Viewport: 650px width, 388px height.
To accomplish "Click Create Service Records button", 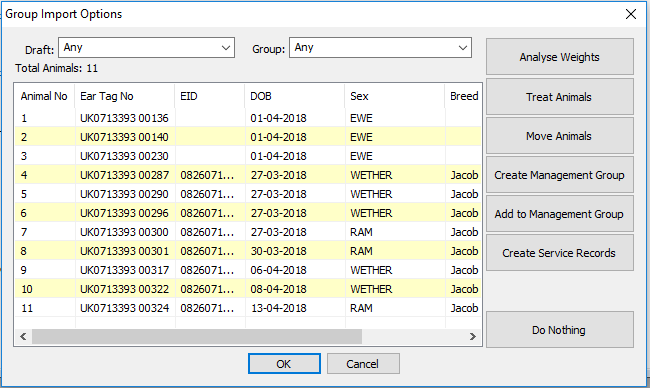I will coord(560,252).
